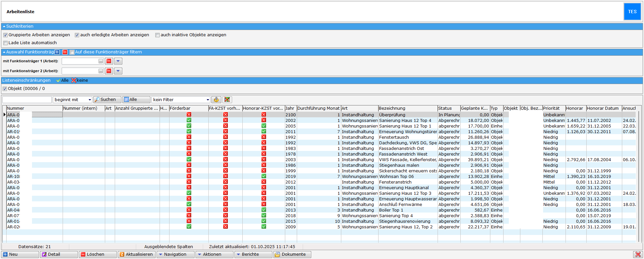Click the Aktualisieren button
This screenshot has width=644, height=259.
tap(137, 254)
